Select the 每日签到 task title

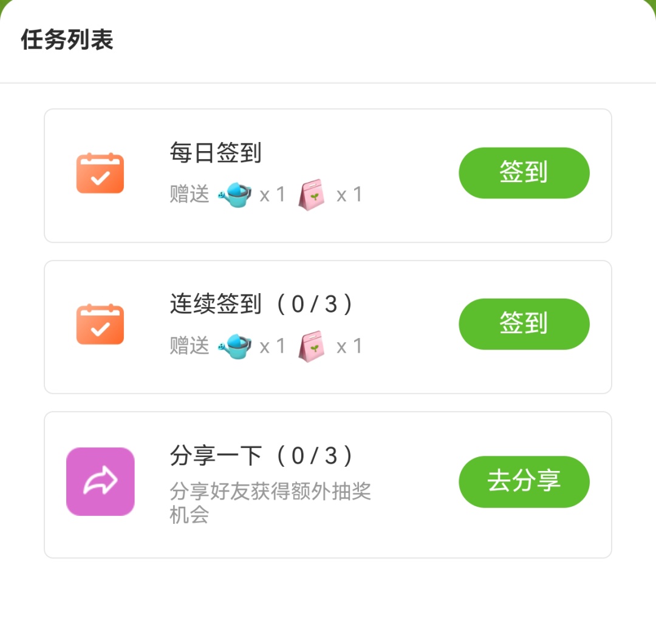(x=216, y=153)
